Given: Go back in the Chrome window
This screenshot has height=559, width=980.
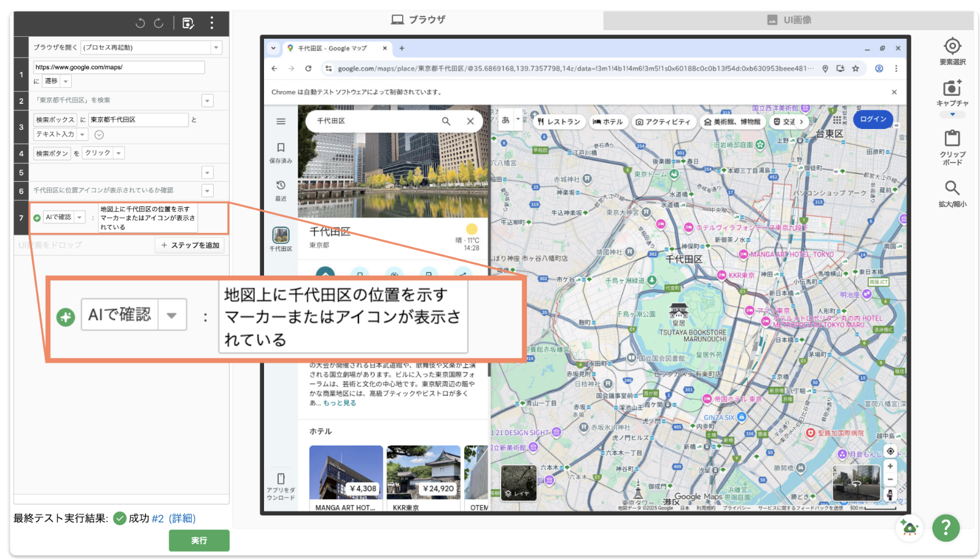Looking at the screenshot, I should coord(274,68).
